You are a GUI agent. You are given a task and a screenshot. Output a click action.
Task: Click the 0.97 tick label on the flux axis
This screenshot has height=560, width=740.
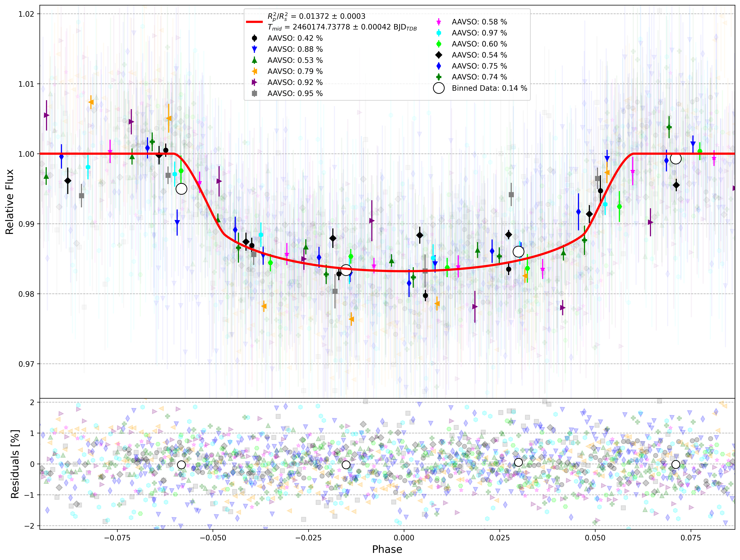coord(27,364)
